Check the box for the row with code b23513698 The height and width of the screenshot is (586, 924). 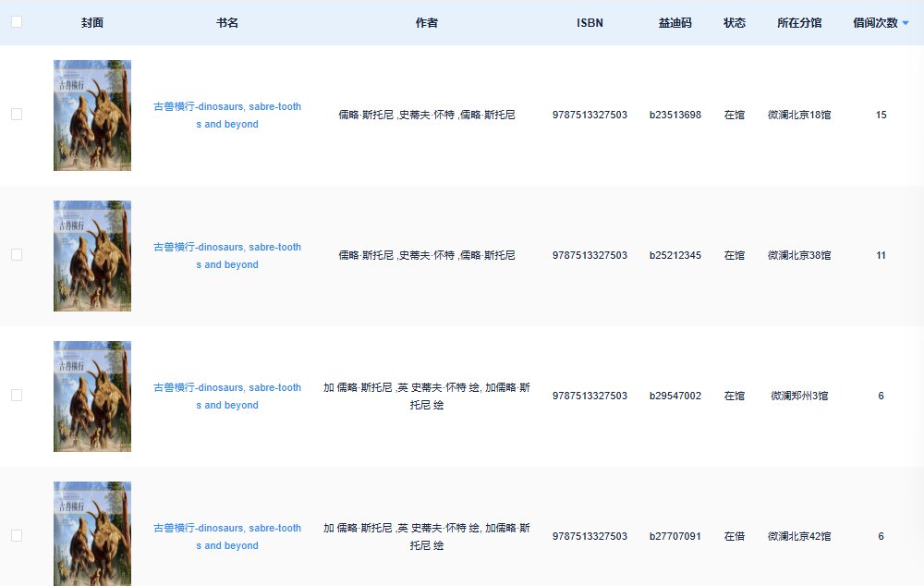pos(17,114)
